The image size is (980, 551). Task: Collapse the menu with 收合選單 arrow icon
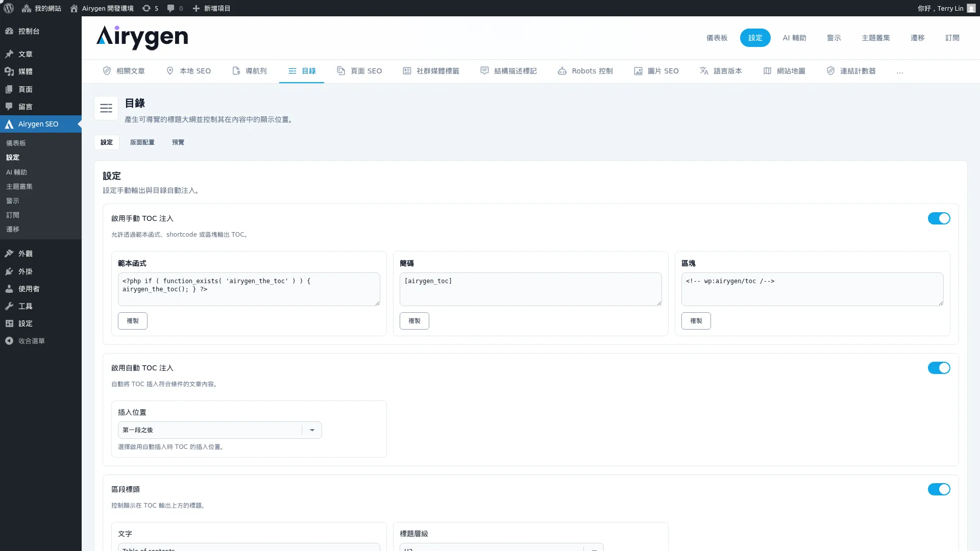click(x=9, y=341)
